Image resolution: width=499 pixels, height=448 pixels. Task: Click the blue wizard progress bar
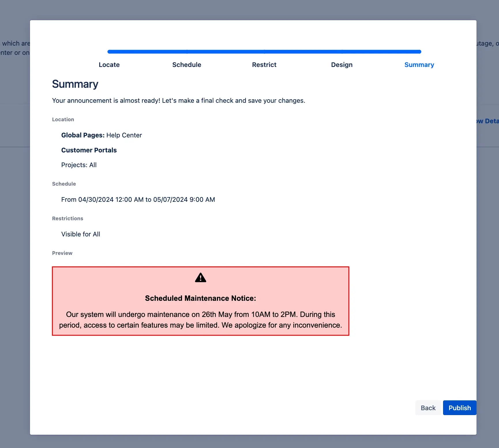click(264, 52)
